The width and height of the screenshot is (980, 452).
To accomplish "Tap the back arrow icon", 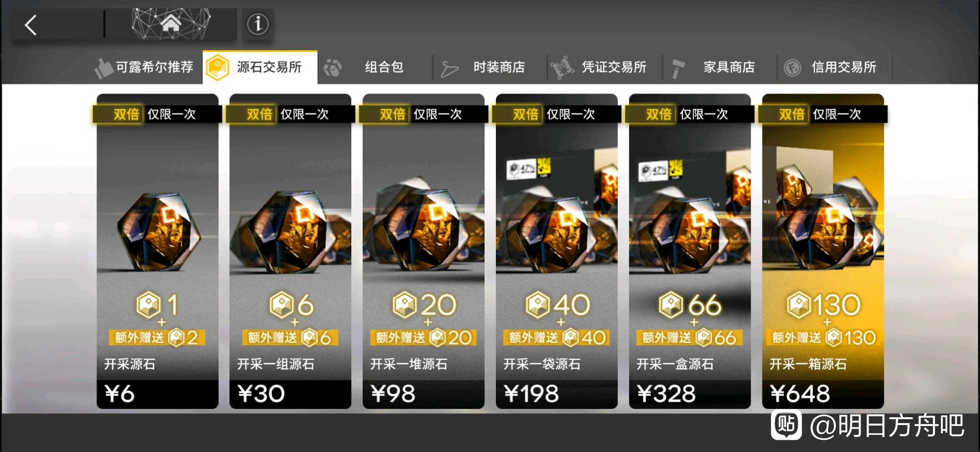I will click(x=31, y=25).
